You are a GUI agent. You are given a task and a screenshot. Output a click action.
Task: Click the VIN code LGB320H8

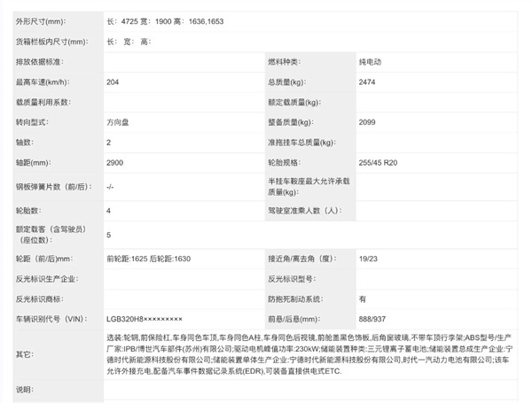tap(144, 318)
